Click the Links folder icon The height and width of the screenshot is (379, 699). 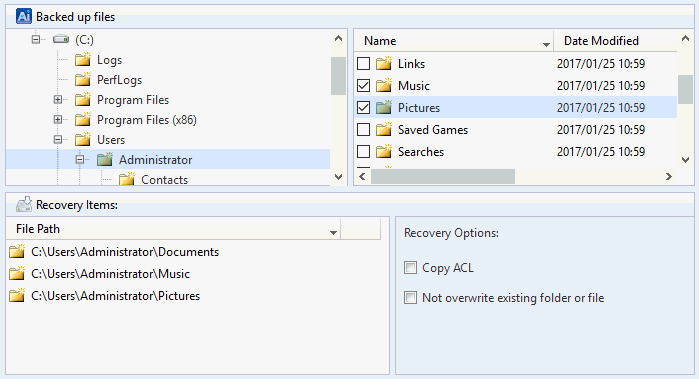384,63
